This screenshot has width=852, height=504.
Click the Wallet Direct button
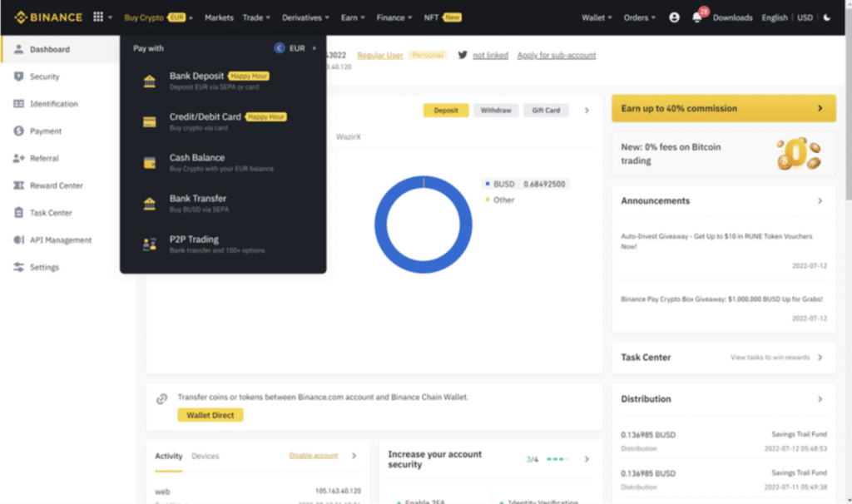(x=211, y=415)
